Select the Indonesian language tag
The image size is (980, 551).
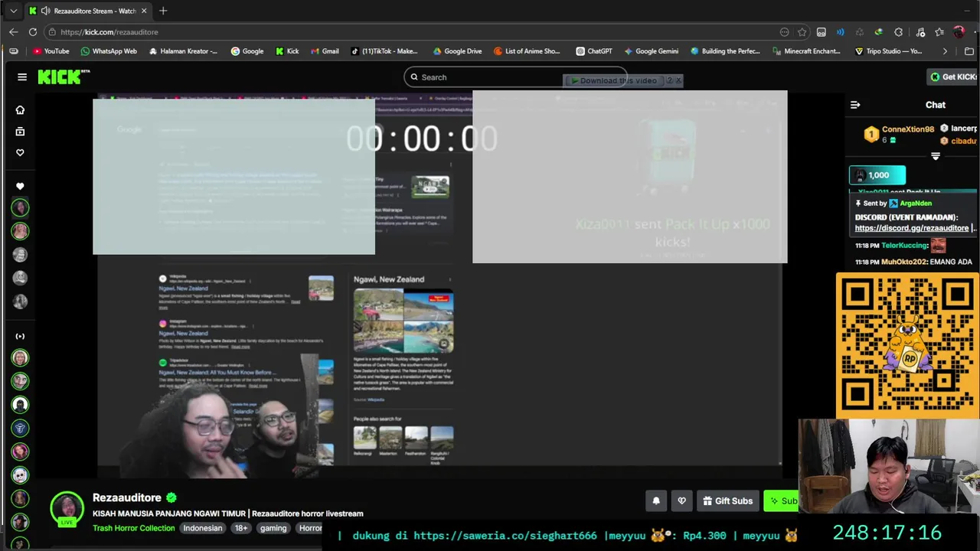coord(202,528)
